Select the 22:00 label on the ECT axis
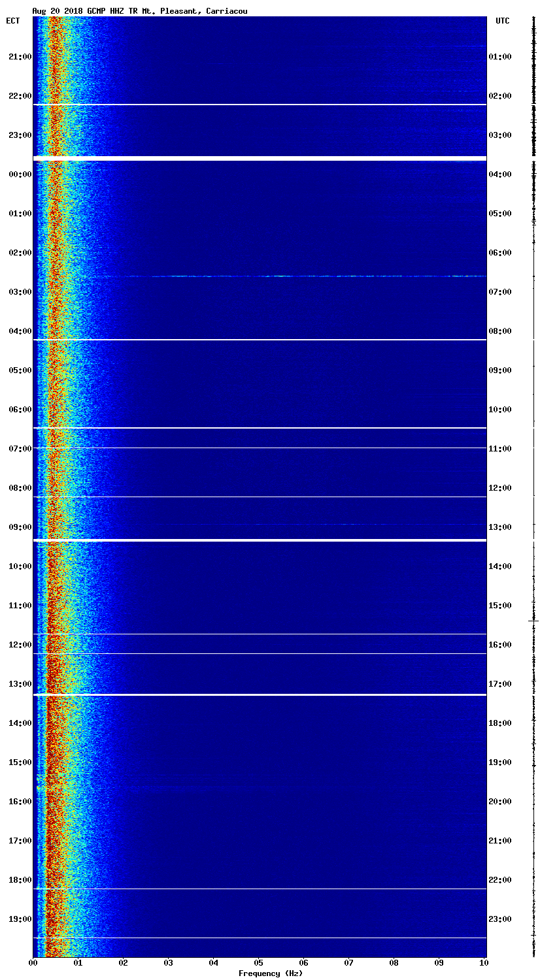 click(20, 96)
